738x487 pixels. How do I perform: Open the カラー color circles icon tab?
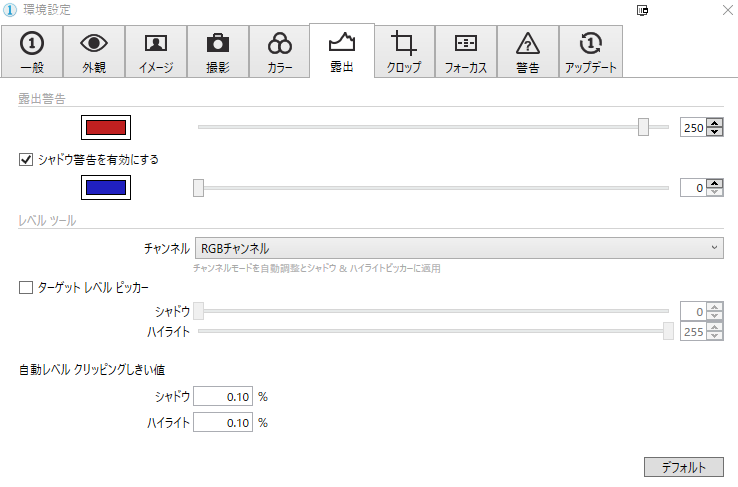279,44
